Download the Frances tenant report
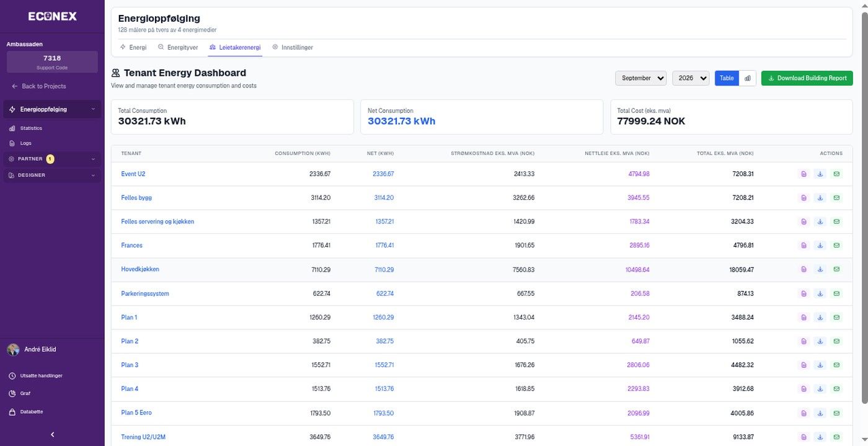This screenshot has width=868, height=446. [x=820, y=246]
